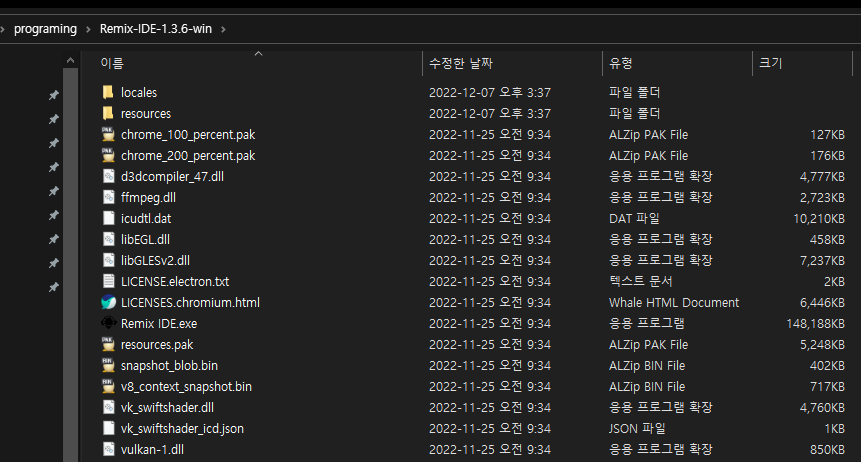Viewport: 861px width, 462px height.
Task: Click the Whale HTML Document type cell
Action: pyautogui.click(x=674, y=303)
